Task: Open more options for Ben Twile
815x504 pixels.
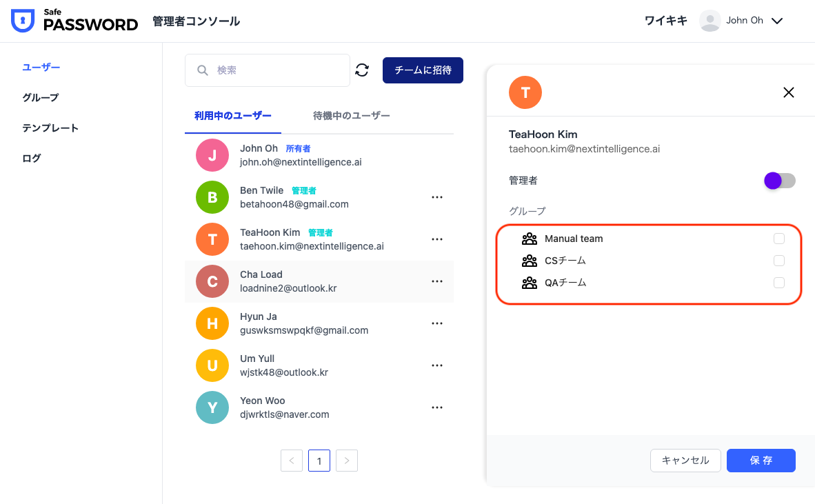Action: point(436,197)
